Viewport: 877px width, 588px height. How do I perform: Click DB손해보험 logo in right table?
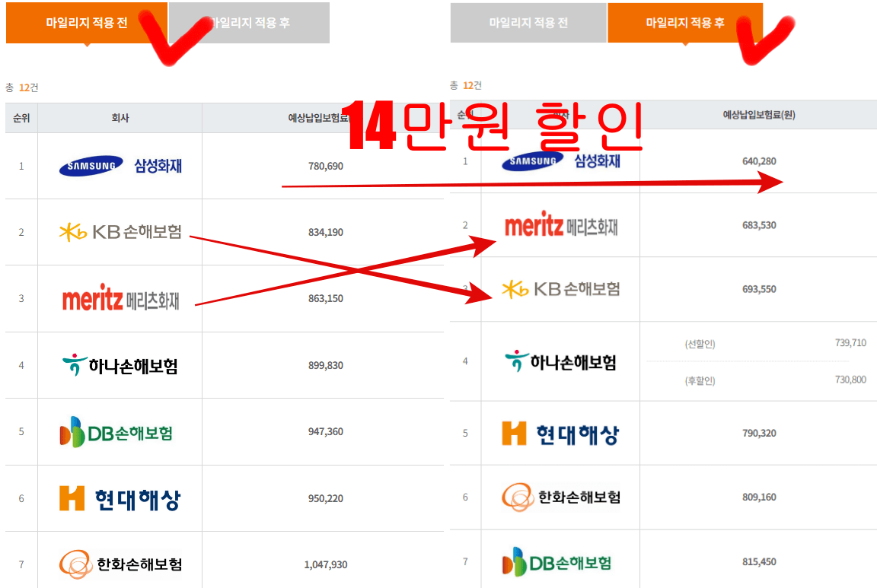tap(557, 561)
